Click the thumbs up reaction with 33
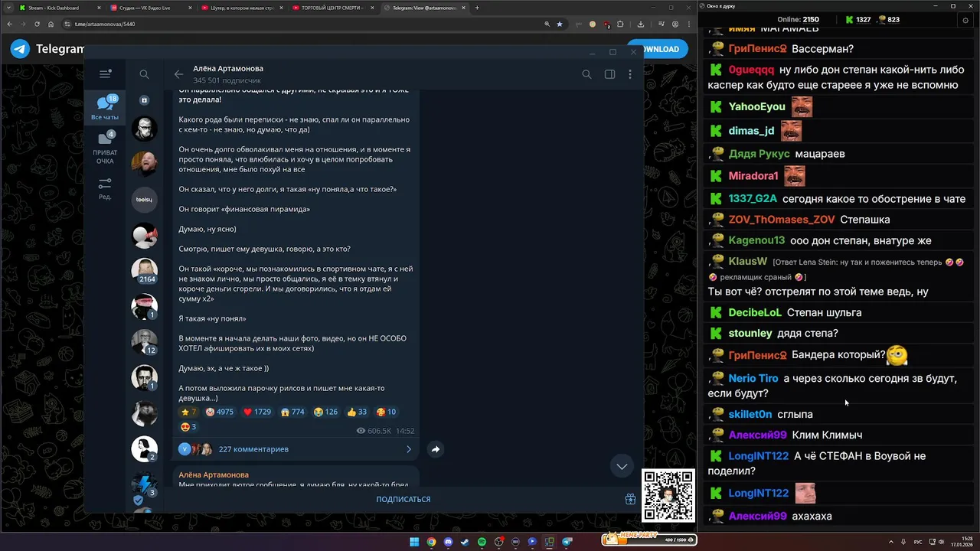The image size is (980, 551). point(357,412)
